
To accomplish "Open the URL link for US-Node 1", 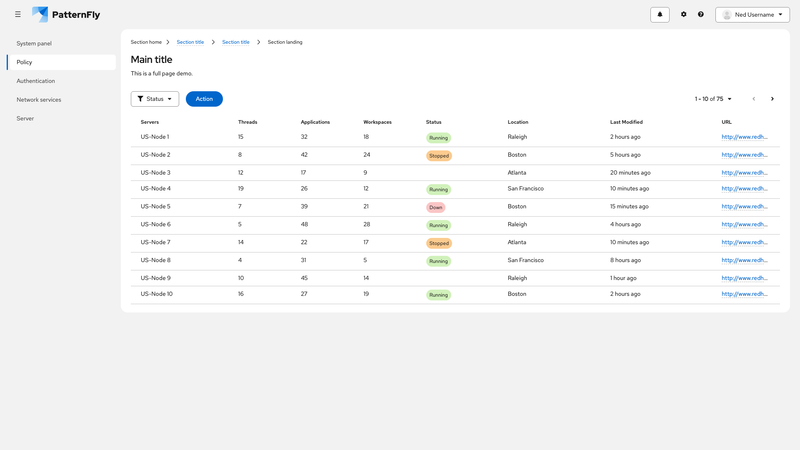I will 744,137.
